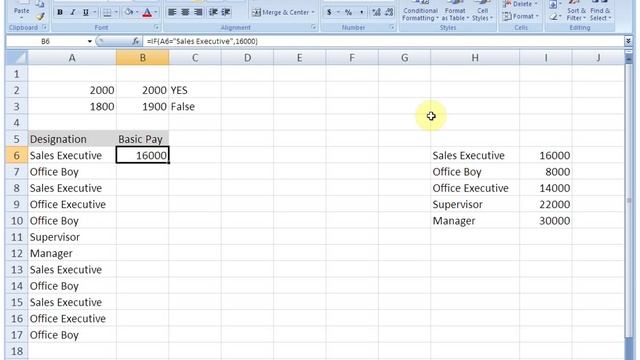Open the Clipboard pane launcher
Screen dimensions: 640x360
point(44,27)
